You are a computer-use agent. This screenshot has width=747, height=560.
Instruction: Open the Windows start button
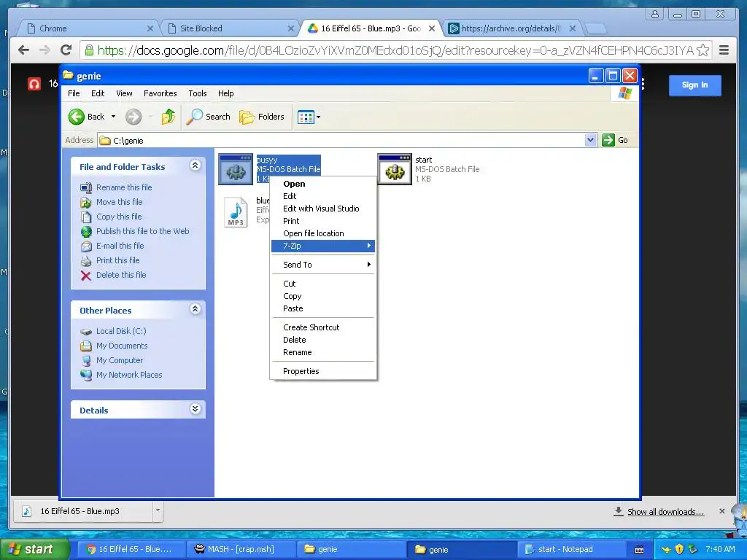[x=34, y=549]
